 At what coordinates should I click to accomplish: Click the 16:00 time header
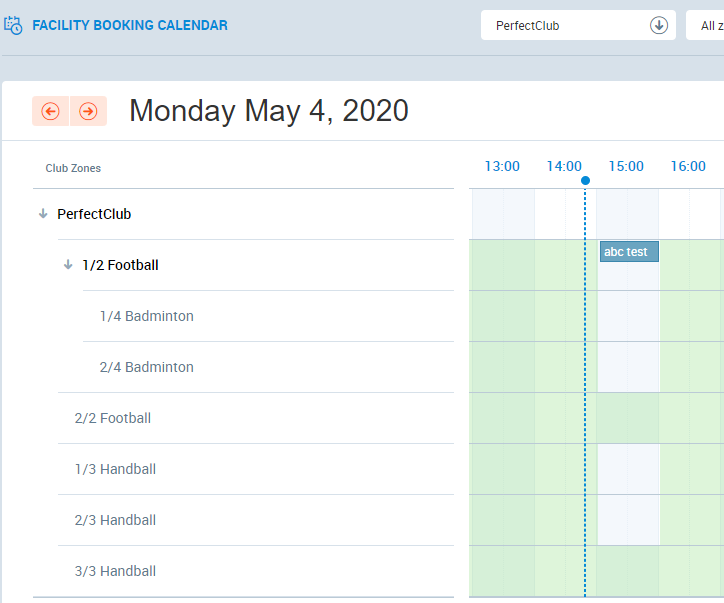[x=688, y=166]
